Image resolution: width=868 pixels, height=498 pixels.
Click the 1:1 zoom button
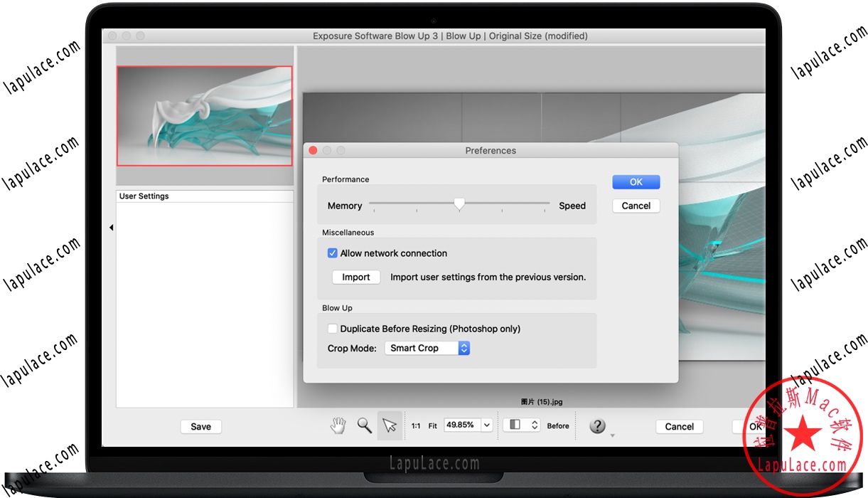(416, 426)
